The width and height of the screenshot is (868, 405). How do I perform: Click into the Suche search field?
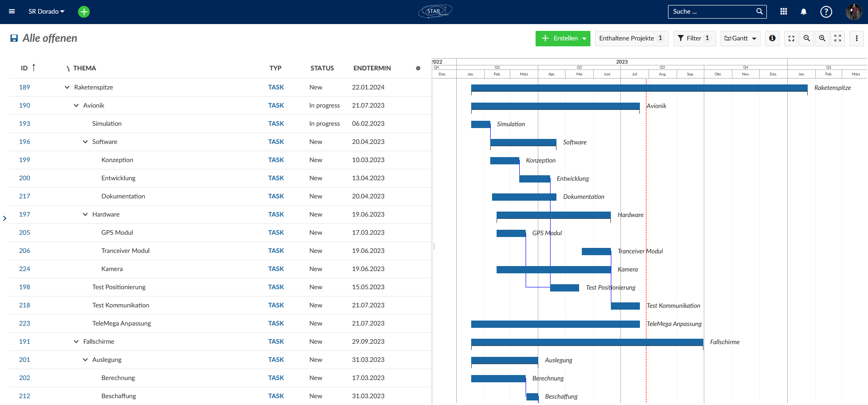[712, 12]
